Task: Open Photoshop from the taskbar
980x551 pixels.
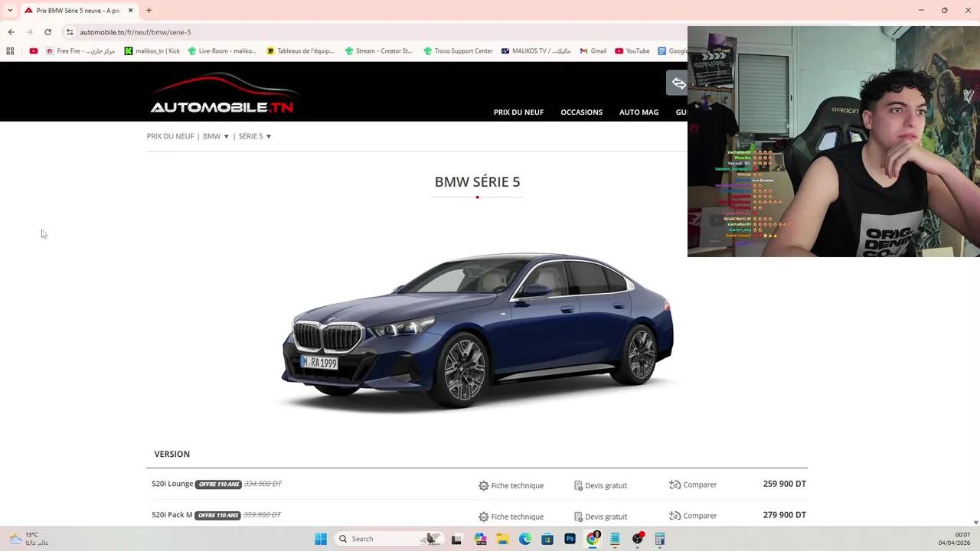Action: tap(570, 539)
